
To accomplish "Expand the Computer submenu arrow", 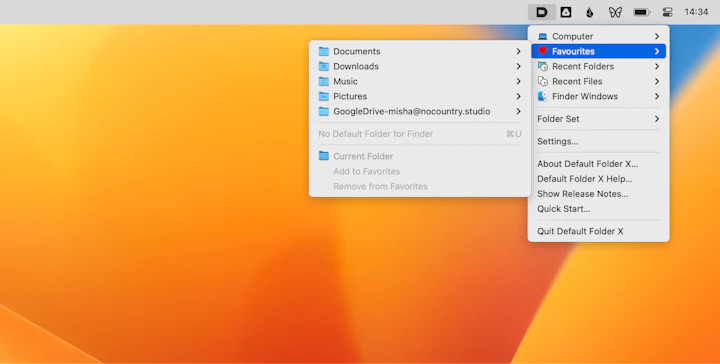I will 657,36.
